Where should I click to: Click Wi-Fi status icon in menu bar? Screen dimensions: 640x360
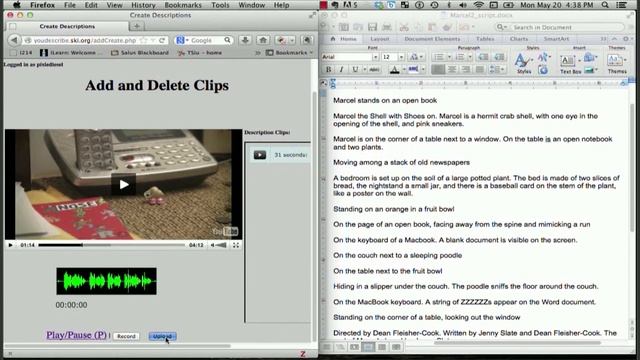click(478, 5)
